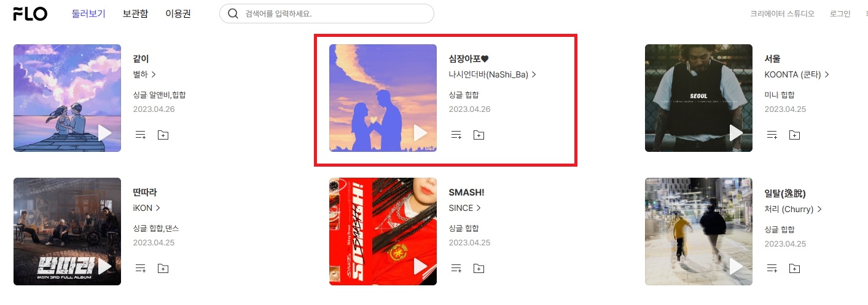Screen dimensions: 868x305
Task: Save 같이 album to folder
Action: pyautogui.click(x=163, y=135)
